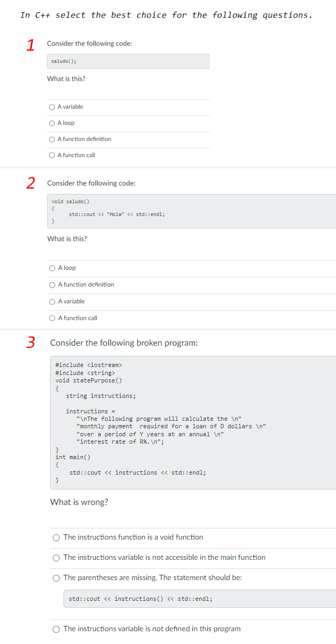
Task: Click the red number 3 question marker
Action: [31, 343]
